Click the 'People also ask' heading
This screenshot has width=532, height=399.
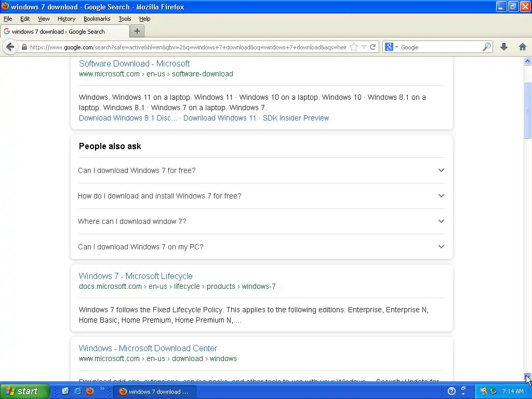click(110, 146)
